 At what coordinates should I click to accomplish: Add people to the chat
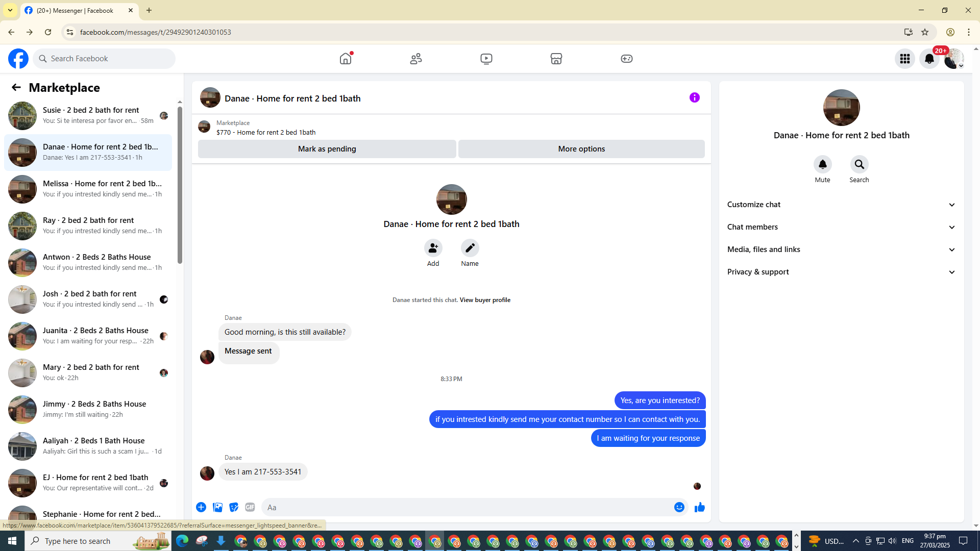(x=433, y=248)
